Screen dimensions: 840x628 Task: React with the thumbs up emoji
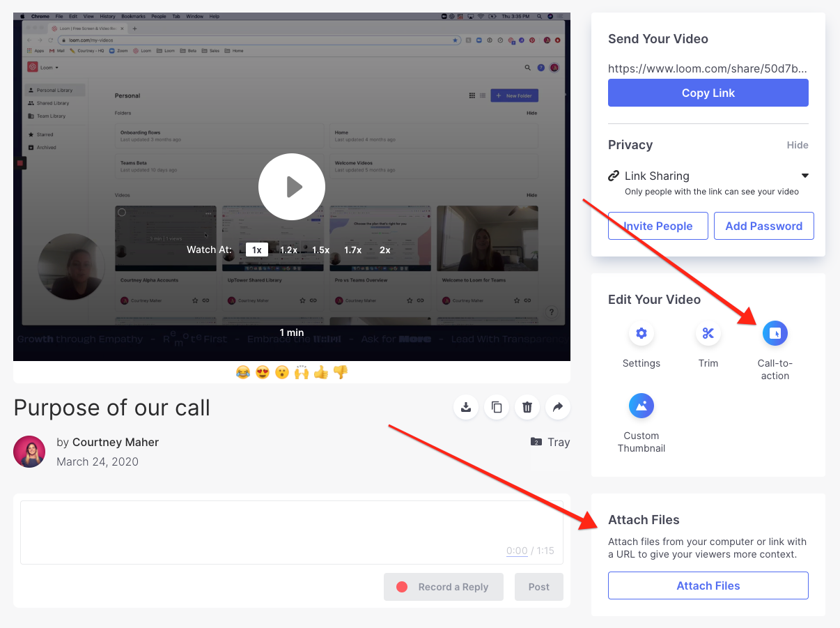[x=321, y=372]
